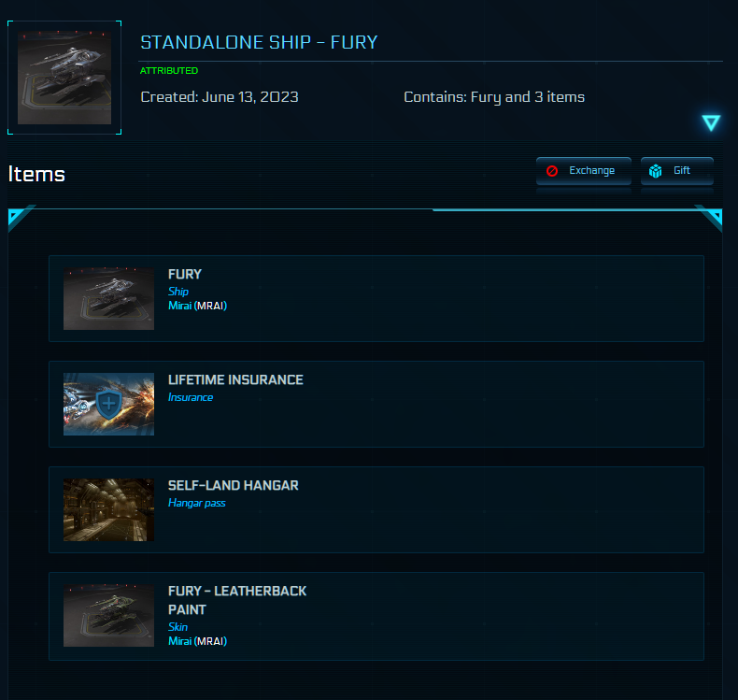The width and height of the screenshot is (738, 700).
Task: Click the Fury ship item thumbnail
Action: click(x=108, y=299)
